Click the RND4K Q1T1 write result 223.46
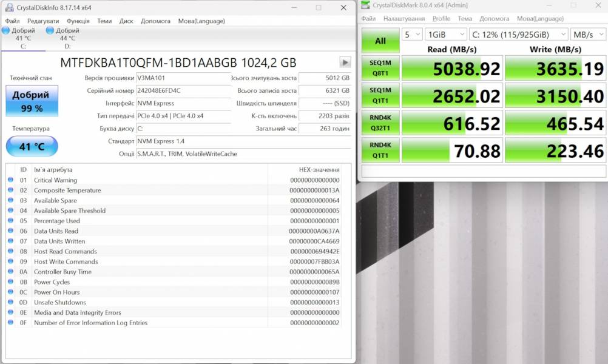Viewport: 608px width, 364px height. coord(555,150)
